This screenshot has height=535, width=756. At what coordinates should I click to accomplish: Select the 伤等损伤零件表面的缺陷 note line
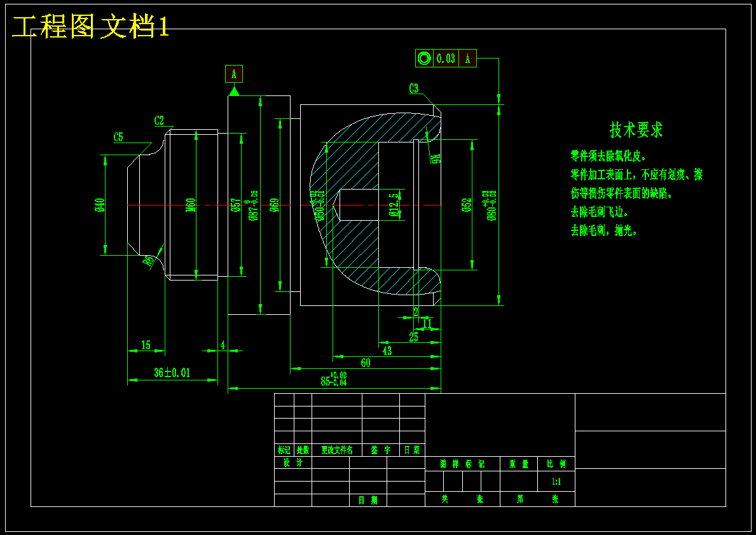coord(621,193)
